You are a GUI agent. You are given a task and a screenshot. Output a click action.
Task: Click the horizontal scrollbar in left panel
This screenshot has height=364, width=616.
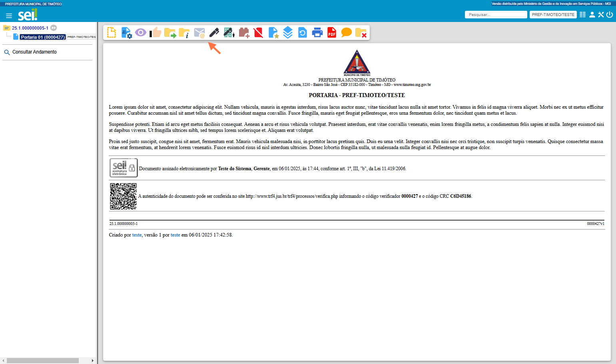click(43, 360)
